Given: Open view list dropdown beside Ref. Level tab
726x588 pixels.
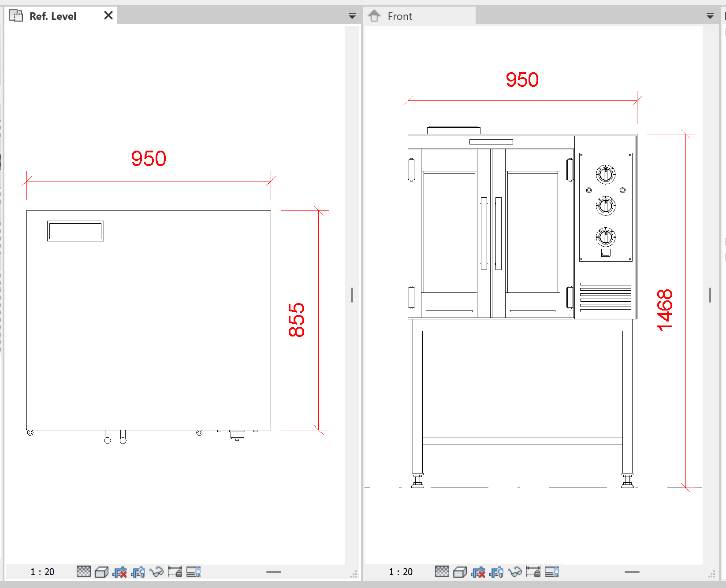Looking at the screenshot, I should [x=352, y=16].
